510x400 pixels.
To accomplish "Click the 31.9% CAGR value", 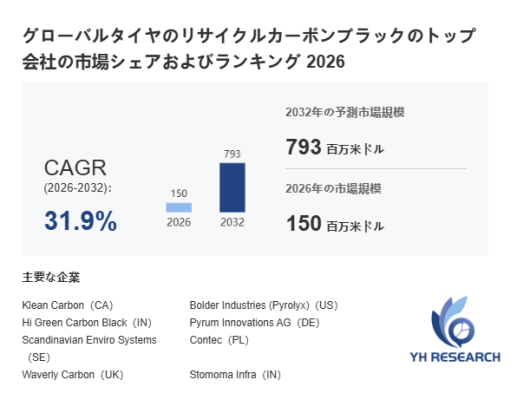I will (81, 221).
